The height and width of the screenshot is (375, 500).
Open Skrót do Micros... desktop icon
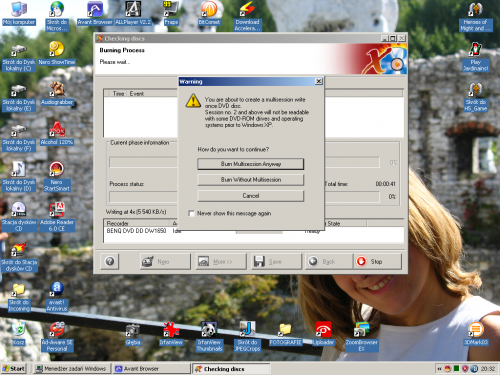pos(57,16)
